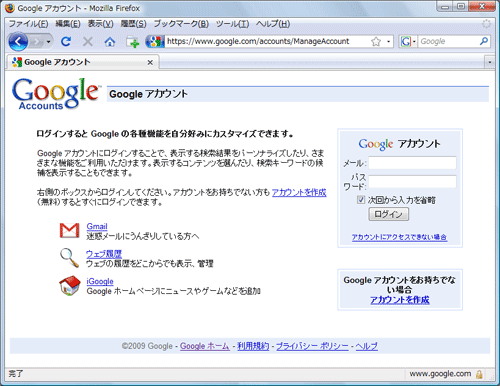Reload the current page
500x386 pixels.
click(x=66, y=41)
